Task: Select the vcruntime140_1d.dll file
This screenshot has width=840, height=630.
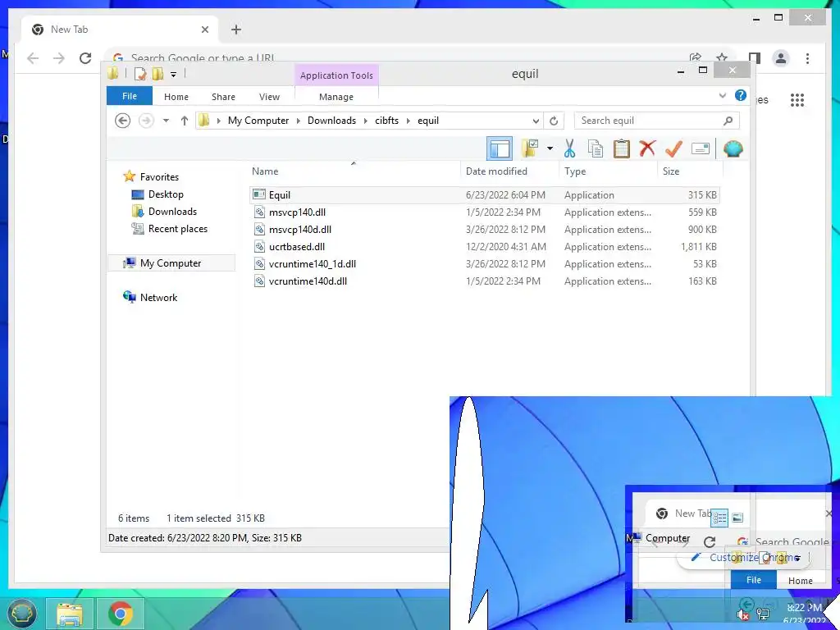Action: click(485, 263)
